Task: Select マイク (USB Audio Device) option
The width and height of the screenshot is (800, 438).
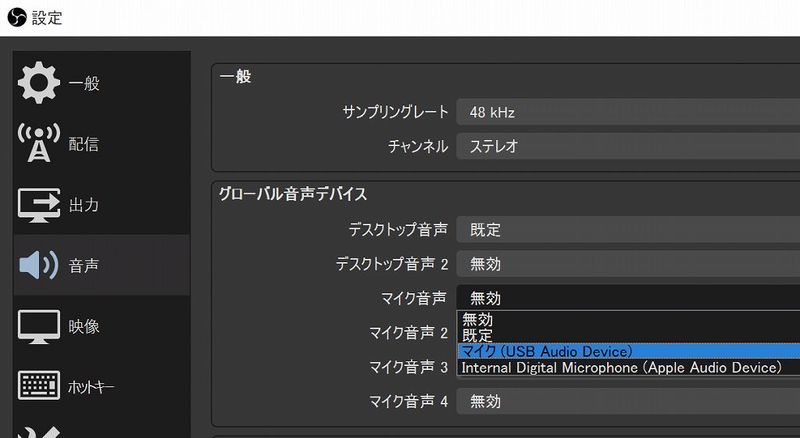Action: point(629,351)
